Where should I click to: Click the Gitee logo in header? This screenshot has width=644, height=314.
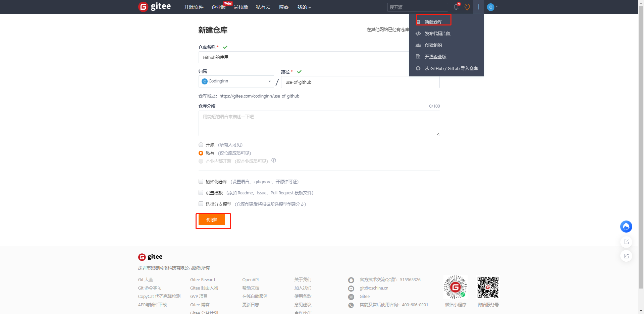point(155,7)
